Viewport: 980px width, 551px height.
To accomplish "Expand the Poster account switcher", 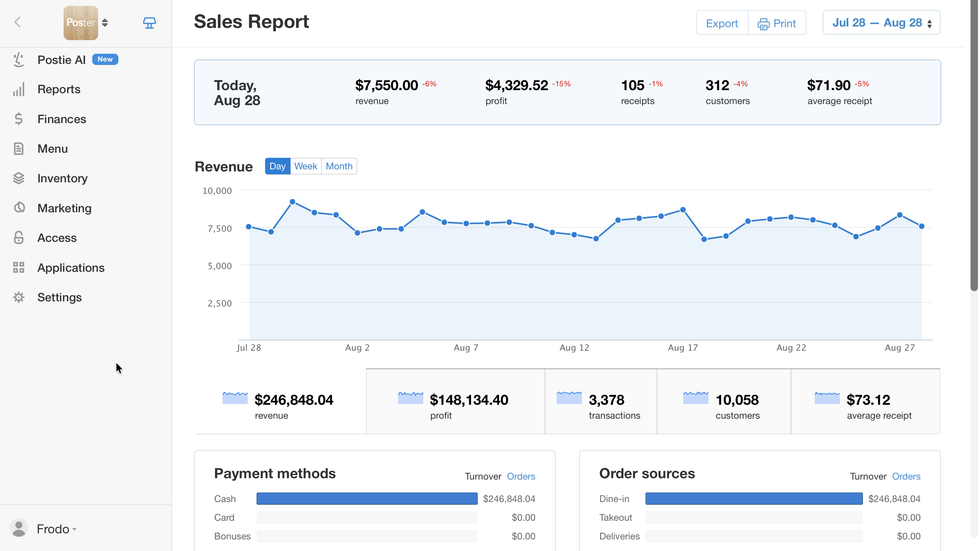I will tap(86, 23).
